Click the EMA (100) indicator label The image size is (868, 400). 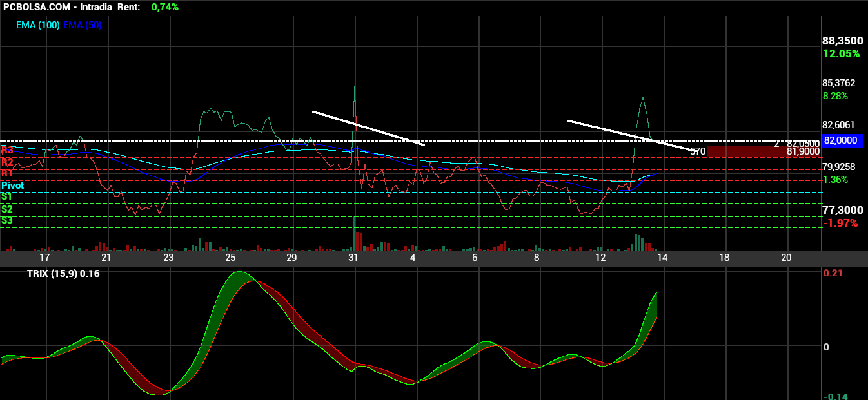(38, 25)
